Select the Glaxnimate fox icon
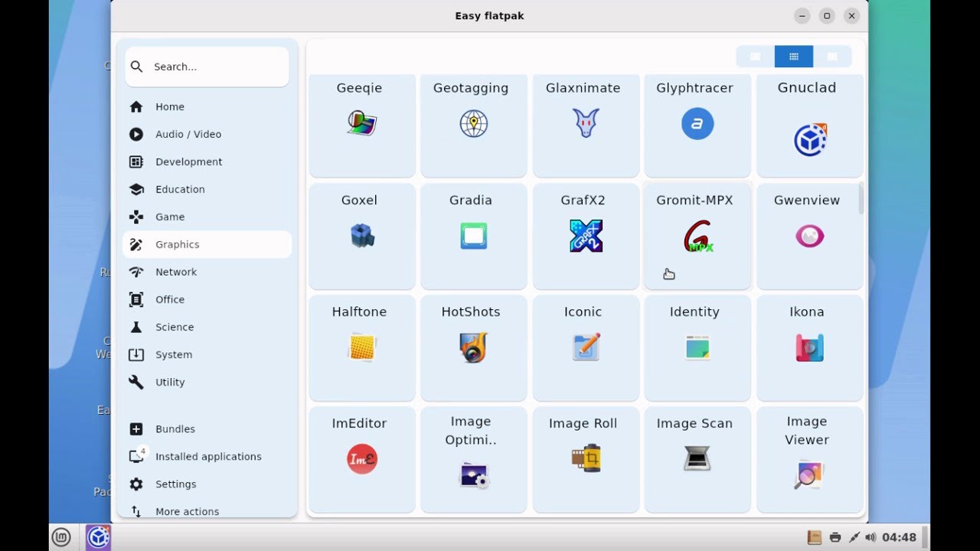The height and width of the screenshot is (551, 980). [586, 123]
